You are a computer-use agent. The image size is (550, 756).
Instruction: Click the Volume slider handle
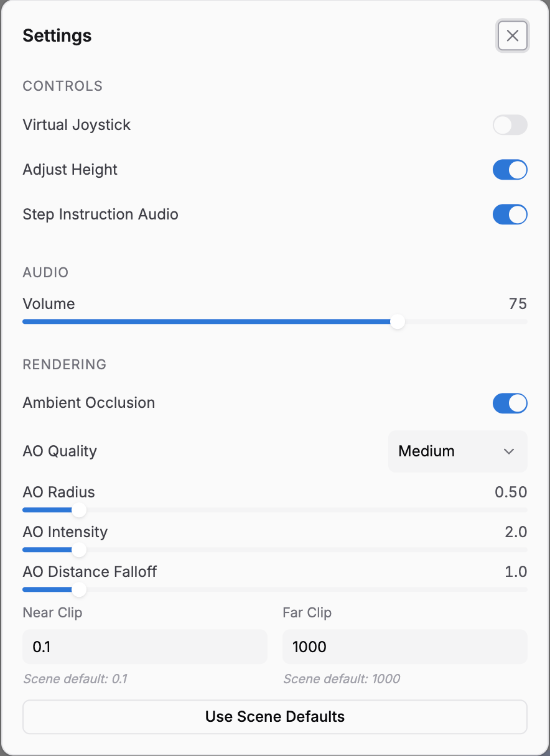click(397, 321)
